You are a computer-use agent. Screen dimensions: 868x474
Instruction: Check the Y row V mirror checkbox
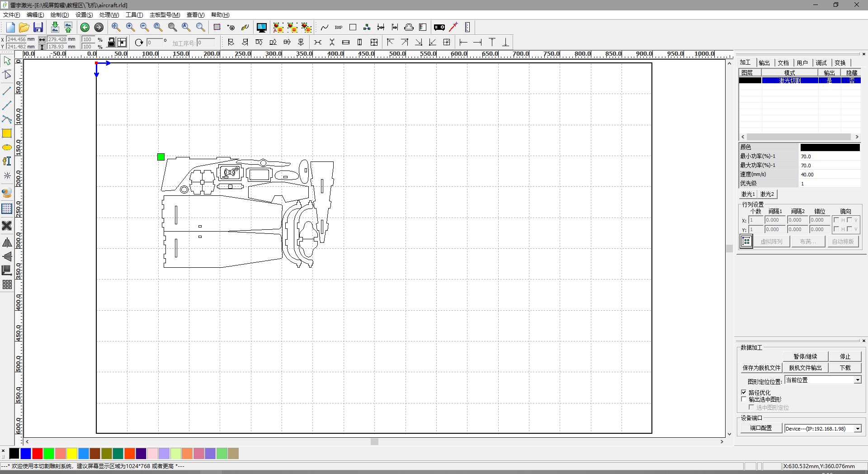click(849, 229)
